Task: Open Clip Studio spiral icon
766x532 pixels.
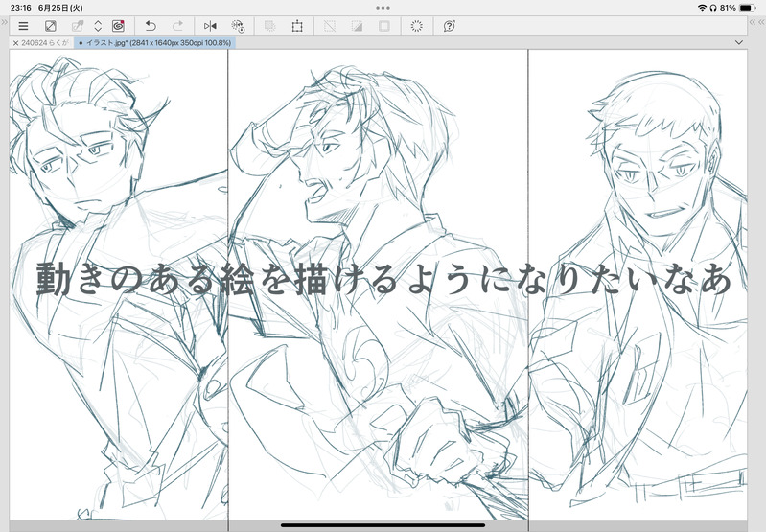Action: [118, 26]
